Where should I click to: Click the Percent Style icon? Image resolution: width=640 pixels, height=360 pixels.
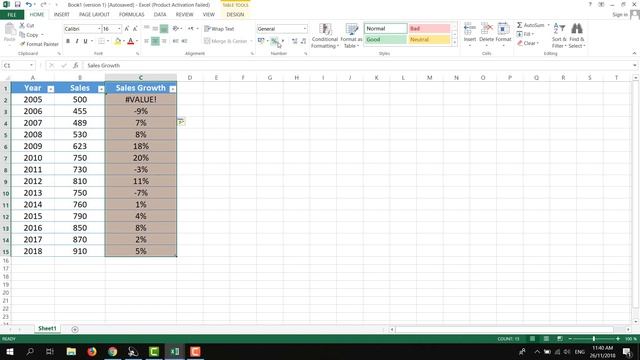274,41
